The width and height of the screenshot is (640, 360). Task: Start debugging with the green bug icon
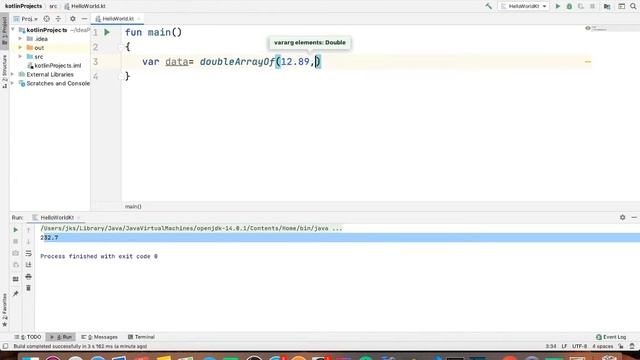click(x=569, y=6)
